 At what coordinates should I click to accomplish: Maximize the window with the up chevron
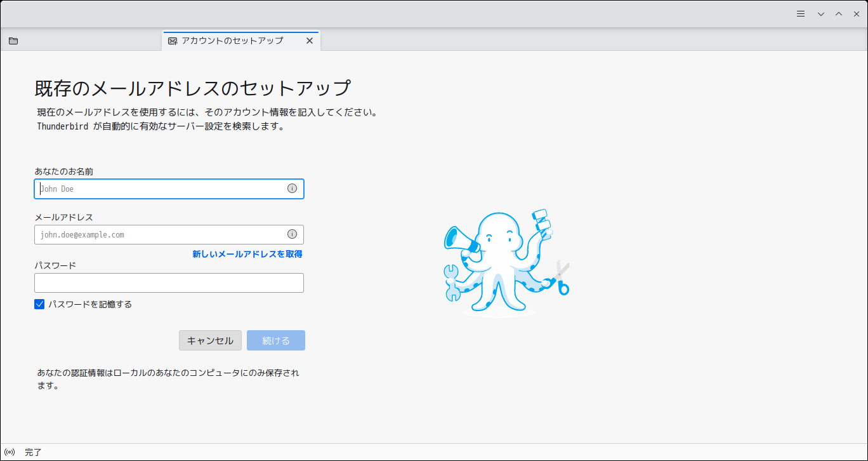point(839,14)
